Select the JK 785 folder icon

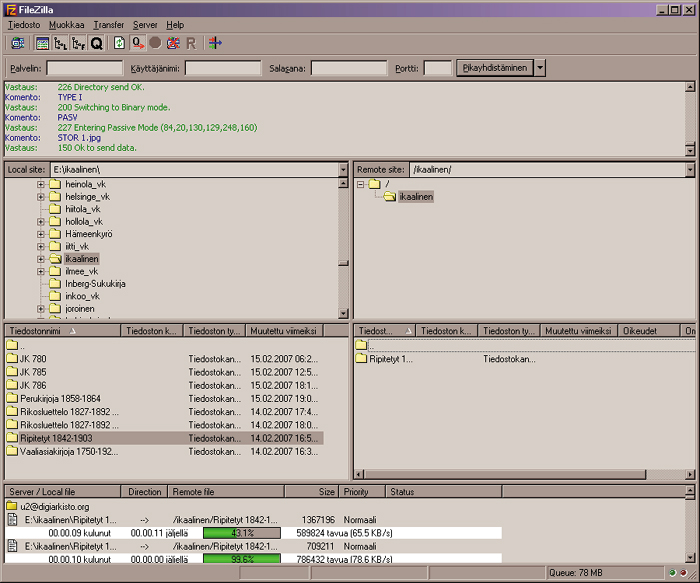point(12,372)
